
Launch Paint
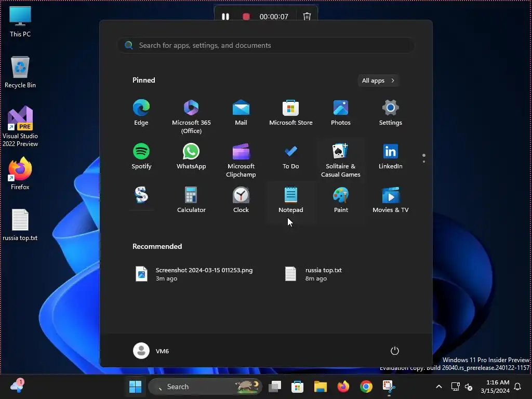click(341, 200)
